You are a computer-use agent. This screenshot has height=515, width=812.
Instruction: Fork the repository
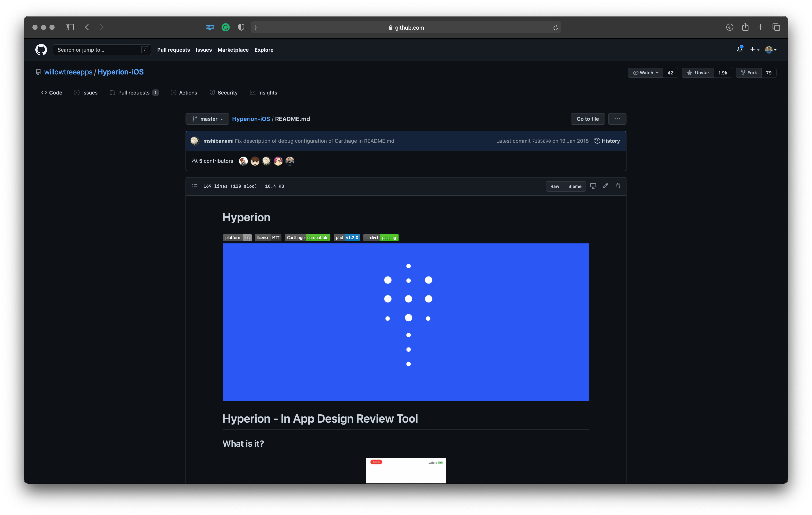click(749, 73)
